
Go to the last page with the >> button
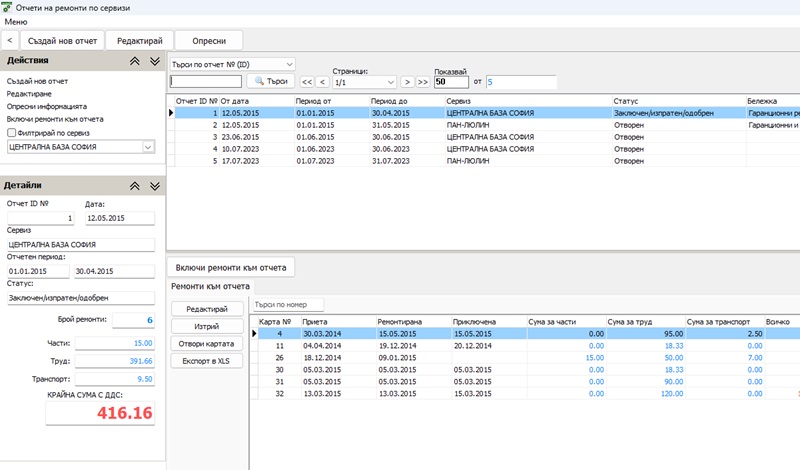click(x=423, y=82)
